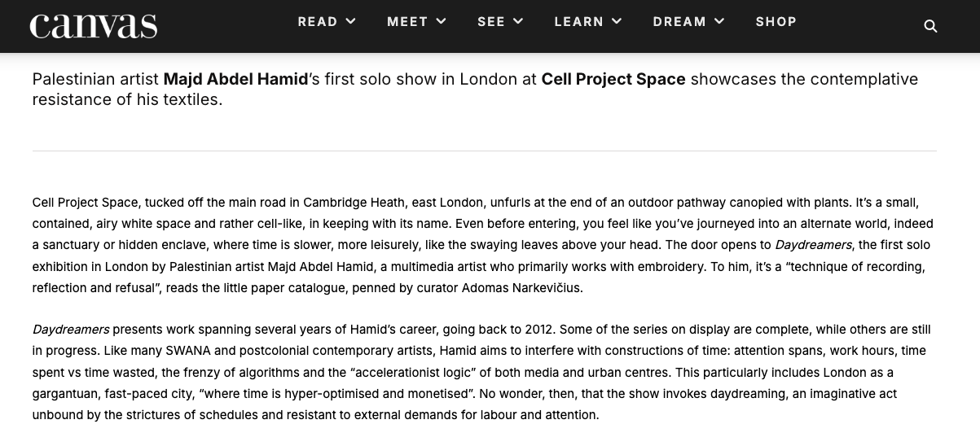Viewport: 980px width, 446px height.
Task: Select the READ menu label
Action: click(x=318, y=22)
